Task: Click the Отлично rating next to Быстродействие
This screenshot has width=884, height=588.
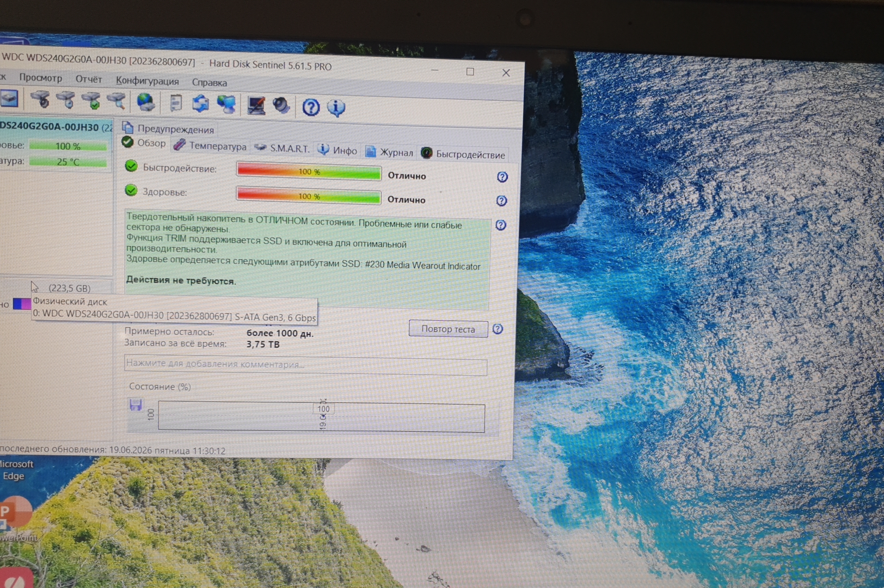Action: 407,176
